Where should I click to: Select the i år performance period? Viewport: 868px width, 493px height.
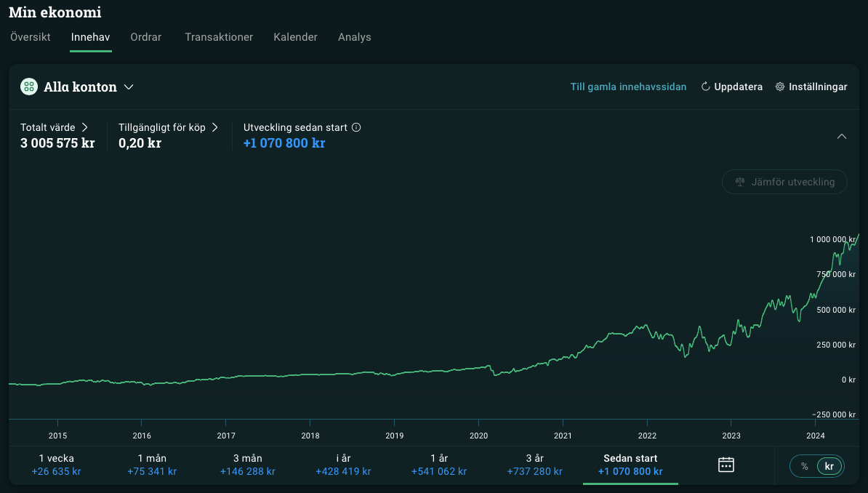point(343,465)
